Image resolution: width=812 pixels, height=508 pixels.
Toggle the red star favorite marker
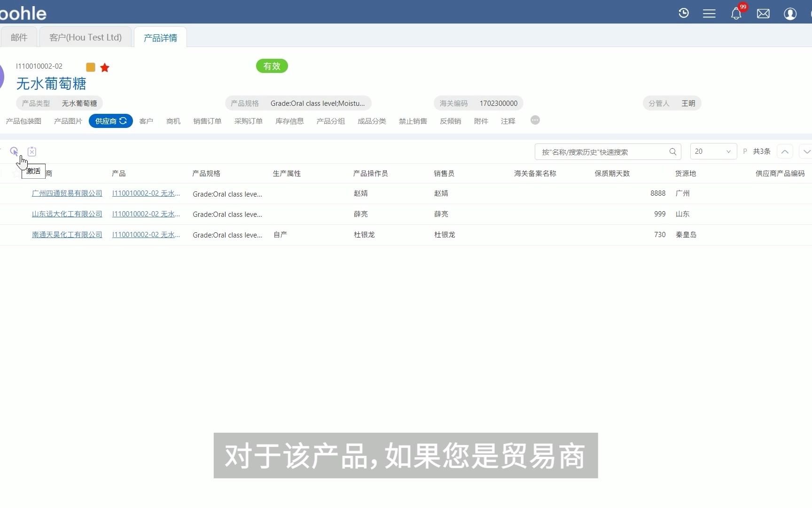(x=104, y=67)
